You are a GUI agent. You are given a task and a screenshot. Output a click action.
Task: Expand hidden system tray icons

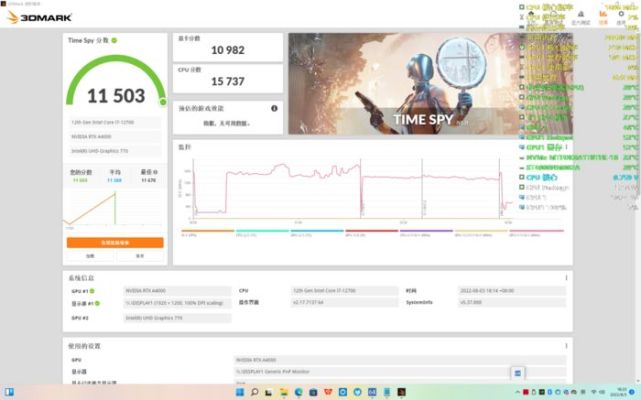tap(518, 392)
